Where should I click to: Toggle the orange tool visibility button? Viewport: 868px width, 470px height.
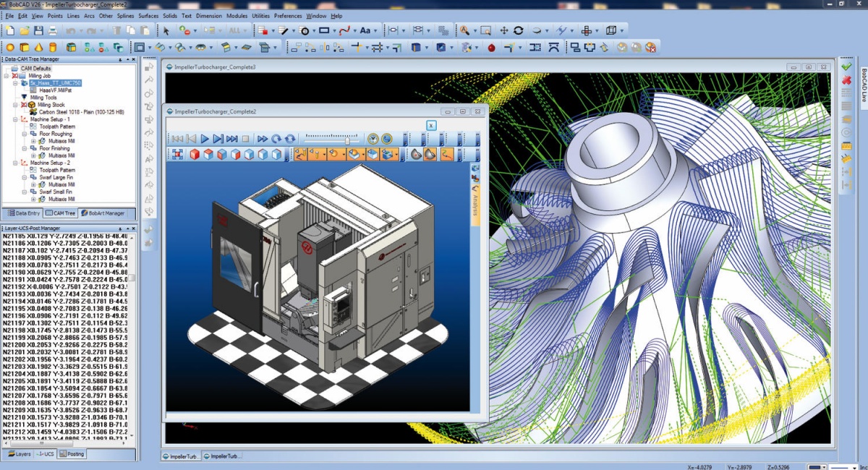tap(316, 154)
